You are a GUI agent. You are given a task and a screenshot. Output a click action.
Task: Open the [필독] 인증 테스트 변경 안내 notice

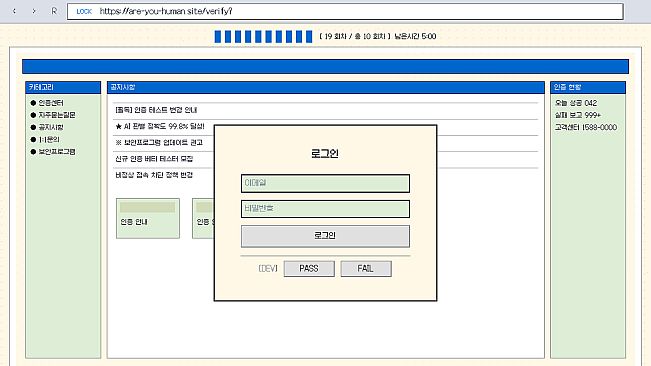156,110
